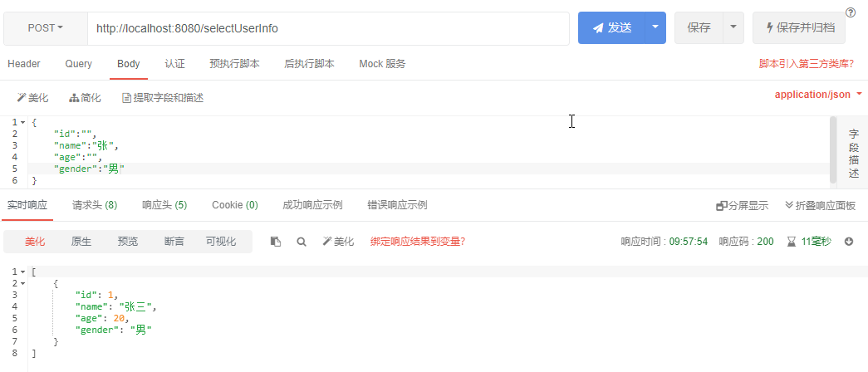Click the response download arrow icon

pos(849,242)
